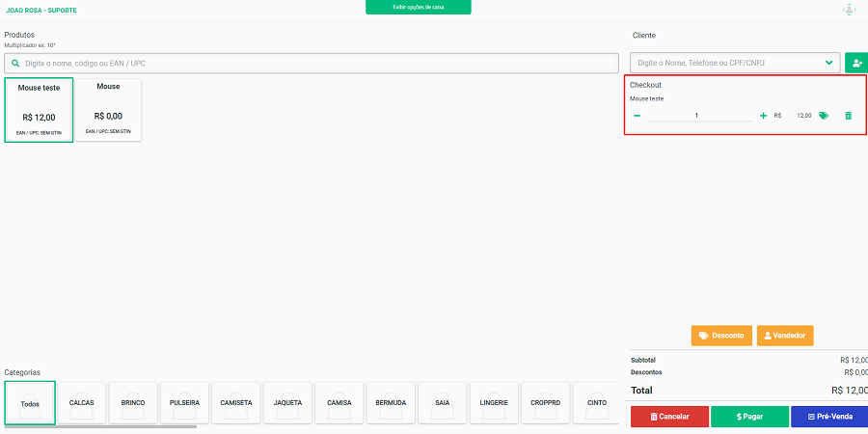This screenshot has width=868, height=434.
Task: Click the red Cancelar button
Action: (670, 417)
